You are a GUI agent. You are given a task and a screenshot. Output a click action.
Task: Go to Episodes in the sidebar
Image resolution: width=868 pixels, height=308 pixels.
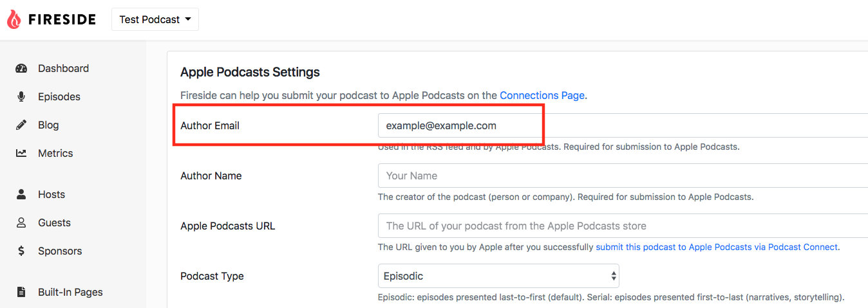[x=59, y=96]
